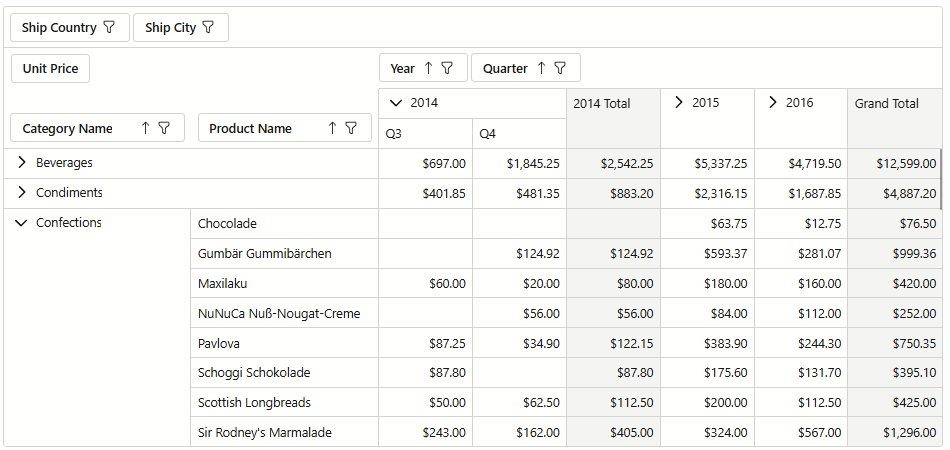Click the Unit Price field button
Viewport: 950px width, 450px height.
(50, 69)
